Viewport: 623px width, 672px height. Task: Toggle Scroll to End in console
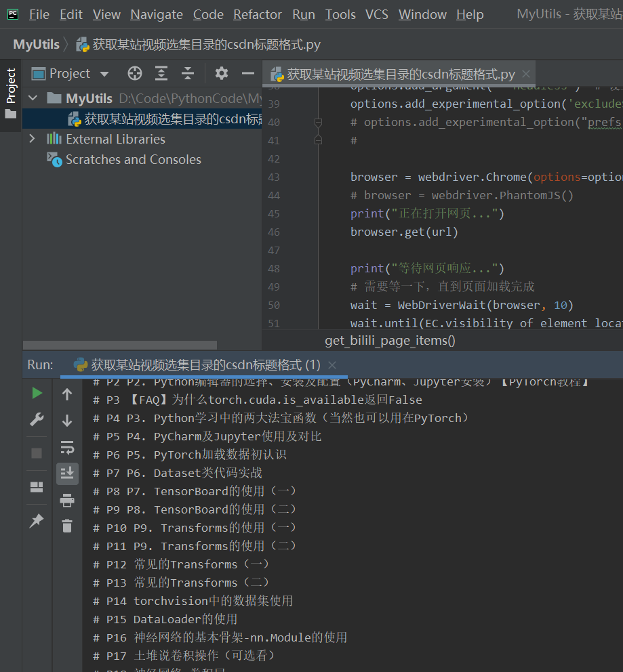coord(67,474)
